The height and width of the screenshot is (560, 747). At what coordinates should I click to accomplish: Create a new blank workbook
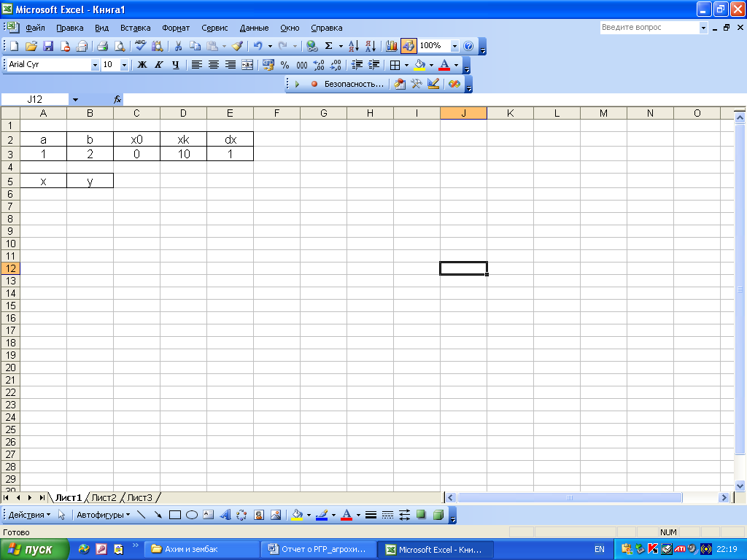(x=14, y=46)
